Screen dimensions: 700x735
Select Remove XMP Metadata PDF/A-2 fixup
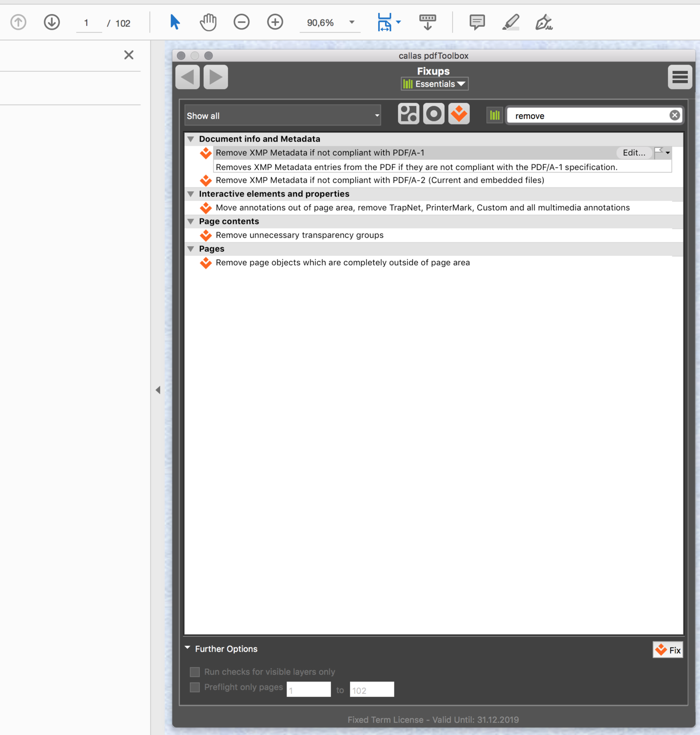click(380, 180)
